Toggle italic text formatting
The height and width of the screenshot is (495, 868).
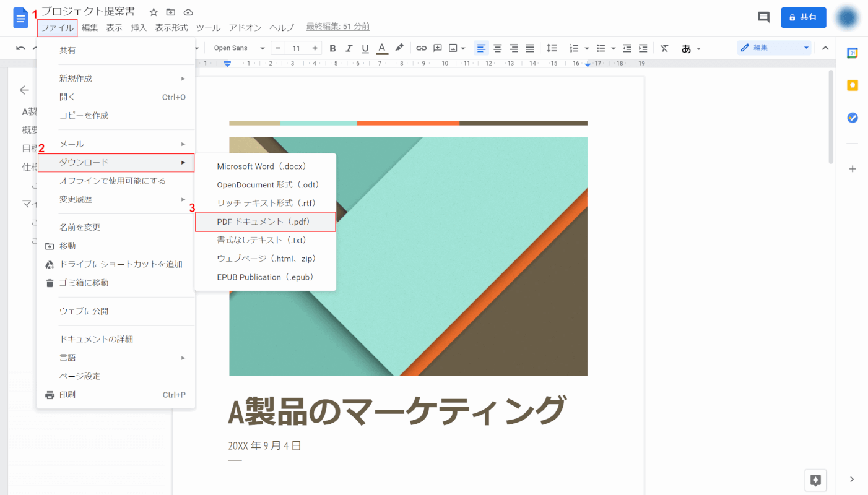(x=349, y=48)
